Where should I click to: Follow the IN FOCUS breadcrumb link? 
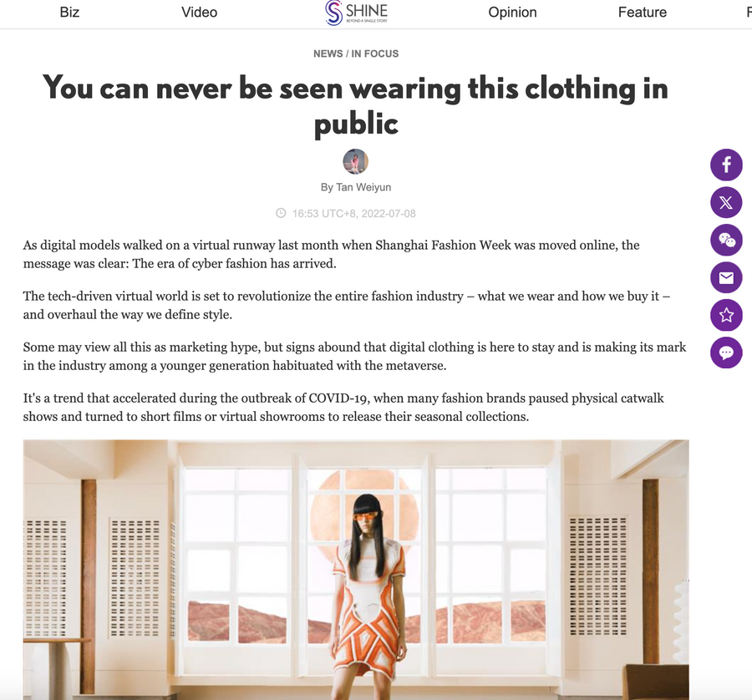[375, 53]
